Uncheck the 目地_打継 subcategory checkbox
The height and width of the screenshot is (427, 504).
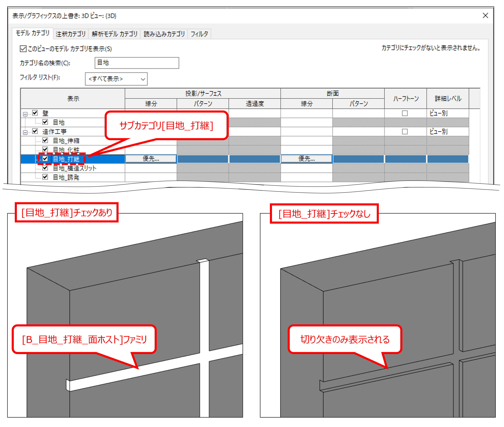[x=45, y=159]
